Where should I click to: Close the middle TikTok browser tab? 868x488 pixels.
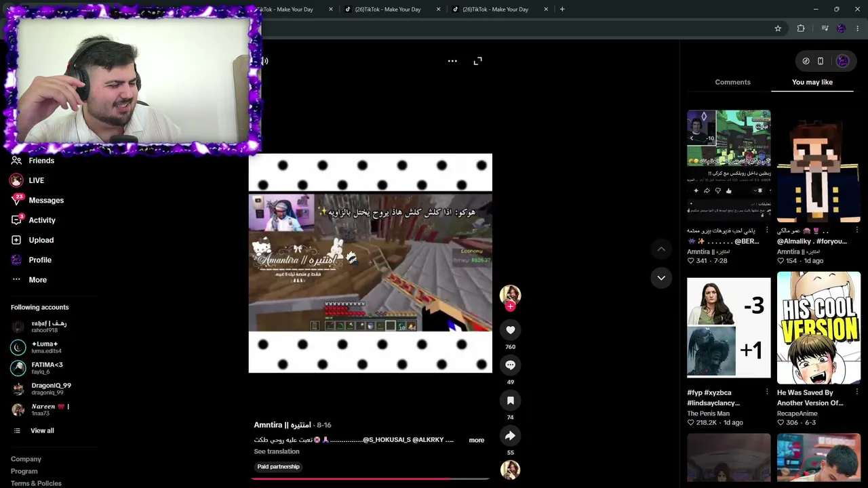438,9
